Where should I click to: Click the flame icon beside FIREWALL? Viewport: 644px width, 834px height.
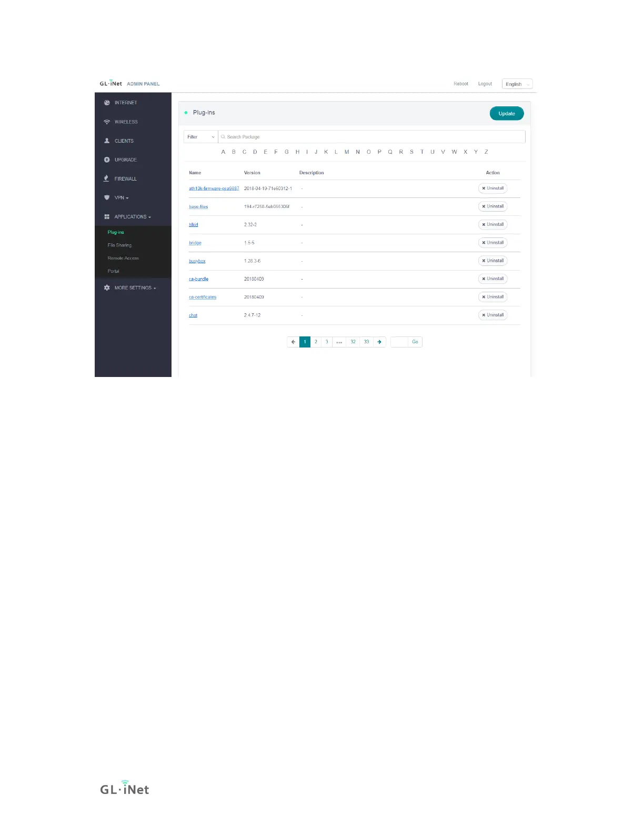coord(106,178)
